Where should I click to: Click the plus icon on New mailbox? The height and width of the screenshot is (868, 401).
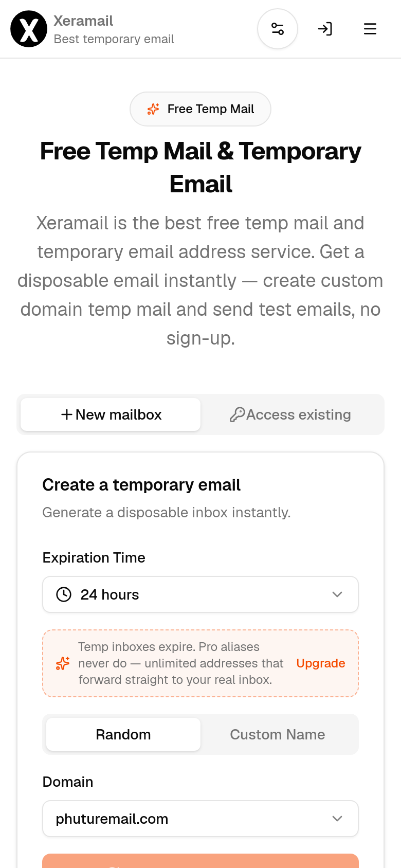coord(66,414)
